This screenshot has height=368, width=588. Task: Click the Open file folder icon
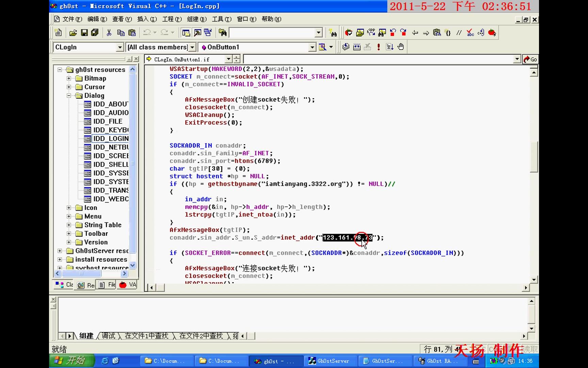click(x=73, y=33)
